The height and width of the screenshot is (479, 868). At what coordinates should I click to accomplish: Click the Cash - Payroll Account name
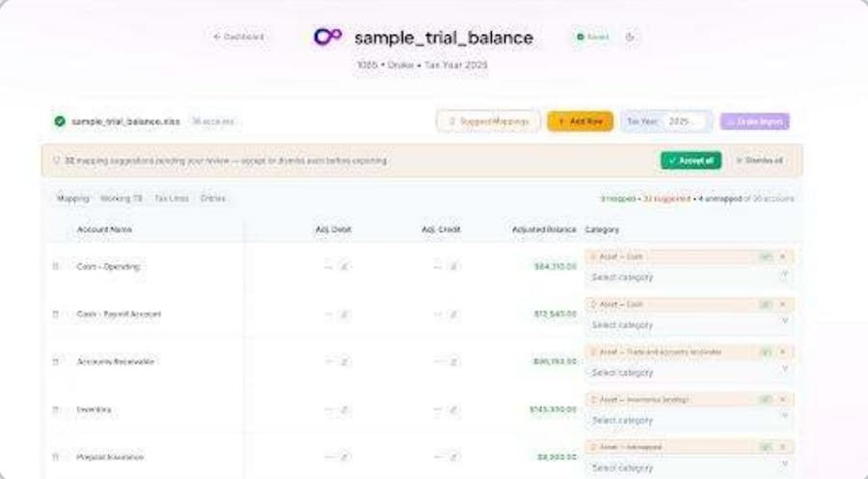119,314
